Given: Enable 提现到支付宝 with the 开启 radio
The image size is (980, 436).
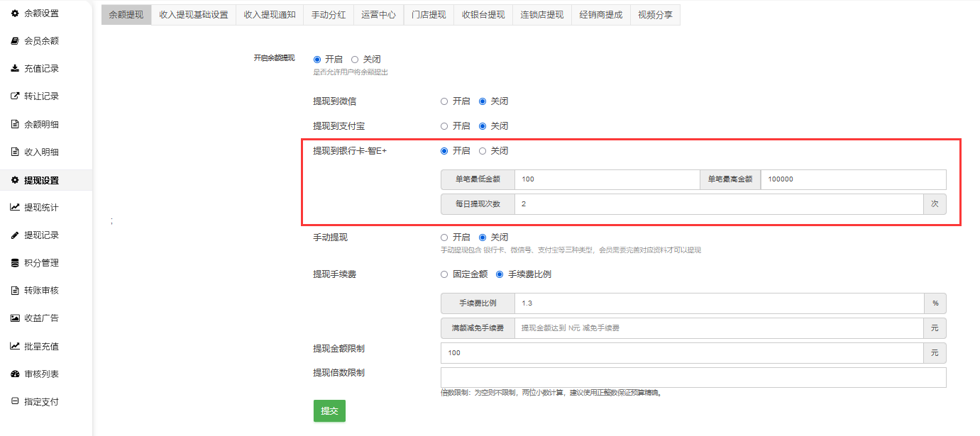Looking at the screenshot, I should 444,126.
